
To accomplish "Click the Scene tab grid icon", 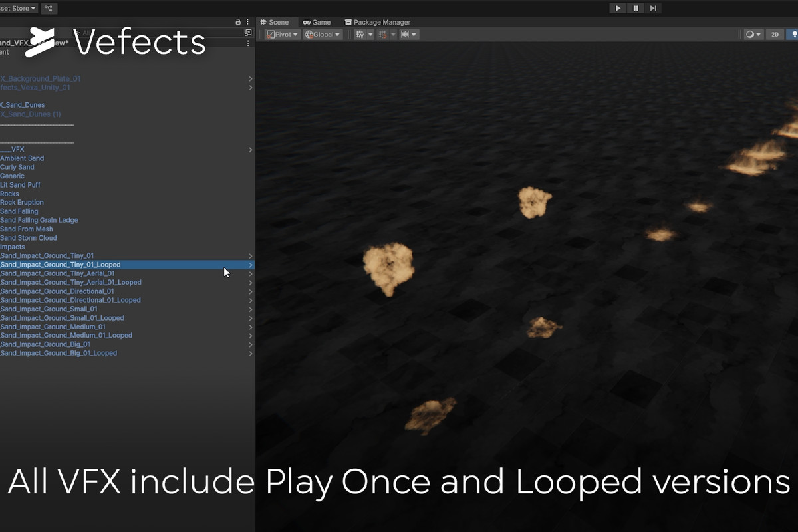I will pos(263,22).
